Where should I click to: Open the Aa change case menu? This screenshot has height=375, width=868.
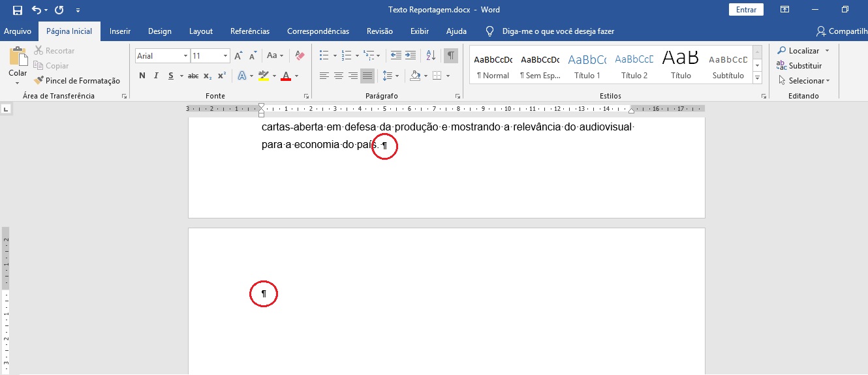[275, 56]
